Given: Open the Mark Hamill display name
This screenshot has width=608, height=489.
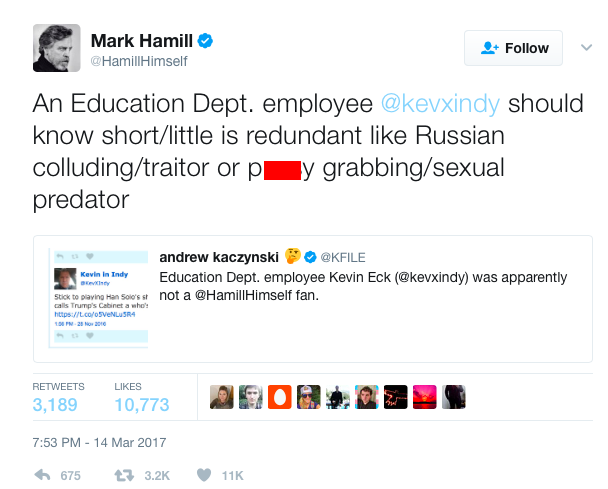Looking at the screenshot, I should point(142,41).
